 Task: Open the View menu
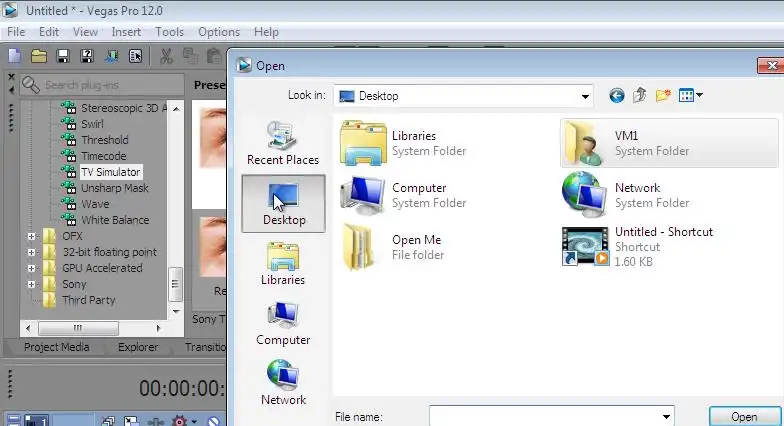click(x=86, y=32)
